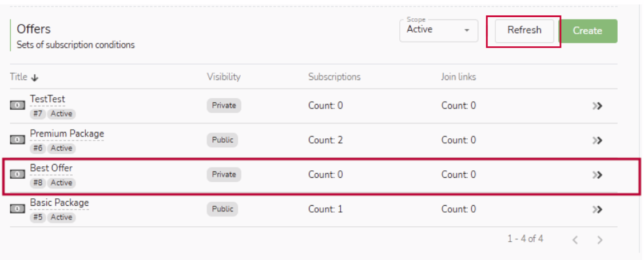
Task: Click the Visibility column header
Action: point(224,77)
